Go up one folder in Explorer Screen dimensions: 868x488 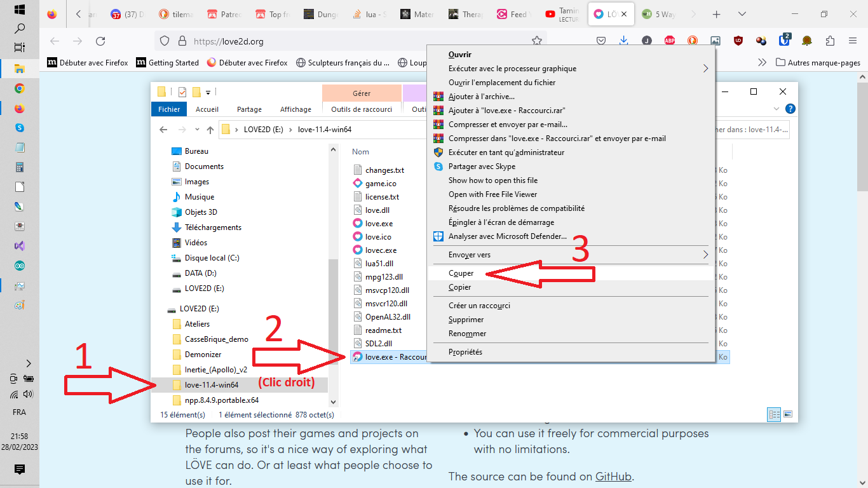(210, 130)
